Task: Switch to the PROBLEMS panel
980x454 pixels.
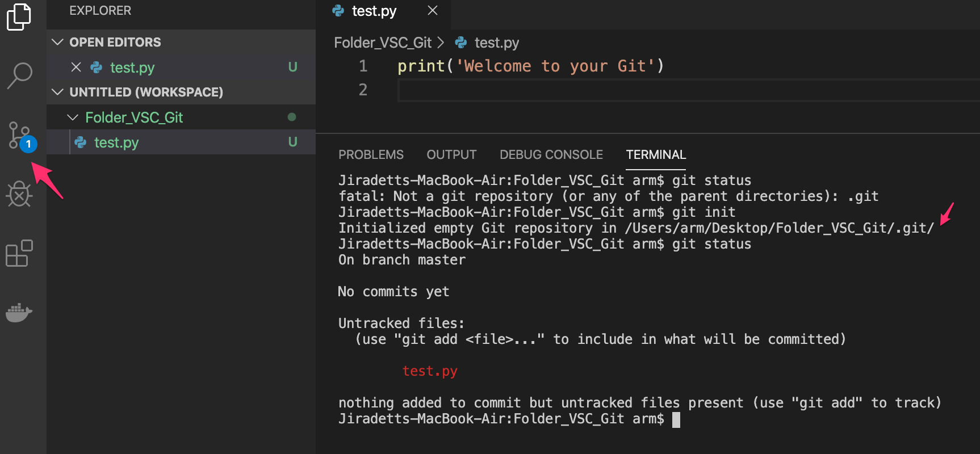Action: point(371,154)
